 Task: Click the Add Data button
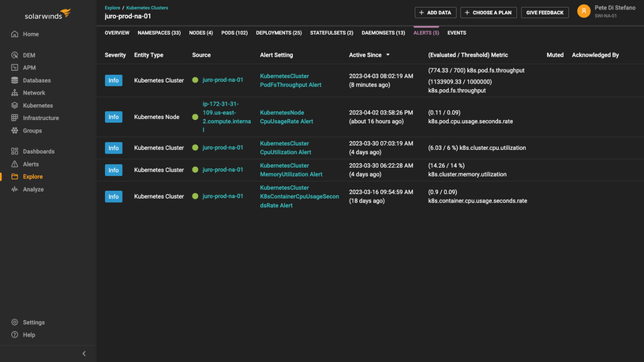click(x=436, y=13)
